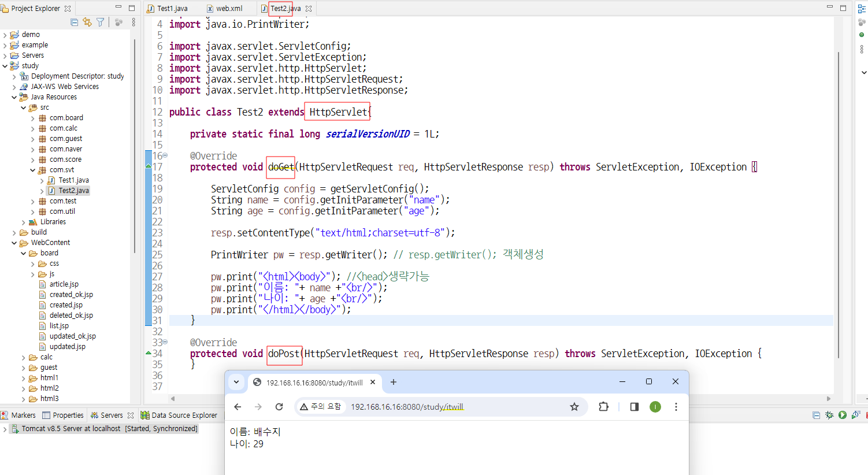This screenshot has height=475, width=868.
Task: Collapse the com.svt package
Action: [32, 170]
